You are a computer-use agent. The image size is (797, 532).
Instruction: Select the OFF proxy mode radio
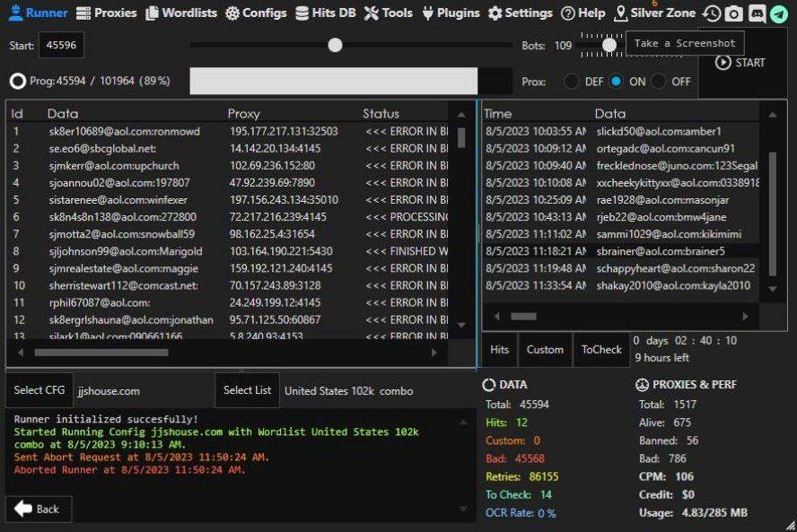click(x=658, y=82)
